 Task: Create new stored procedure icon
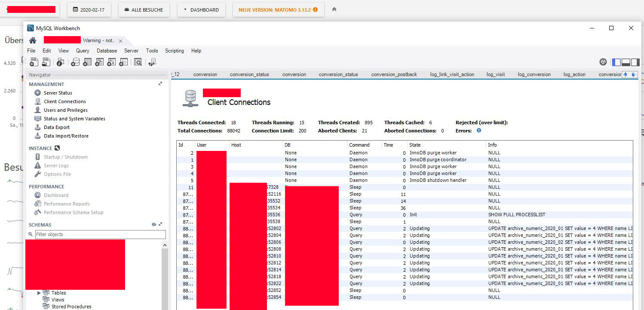(111, 62)
